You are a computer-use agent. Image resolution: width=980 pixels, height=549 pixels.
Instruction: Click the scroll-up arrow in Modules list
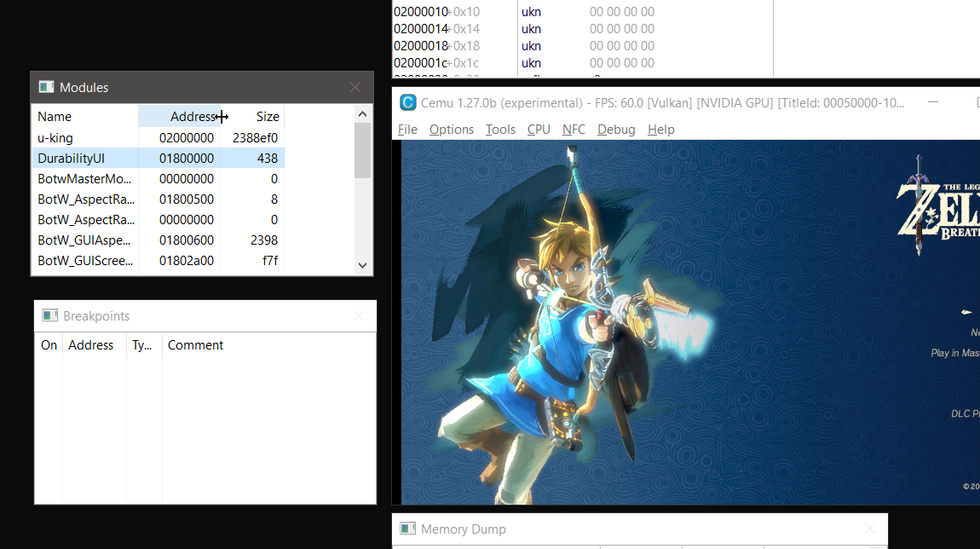pyautogui.click(x=362, y=113)
